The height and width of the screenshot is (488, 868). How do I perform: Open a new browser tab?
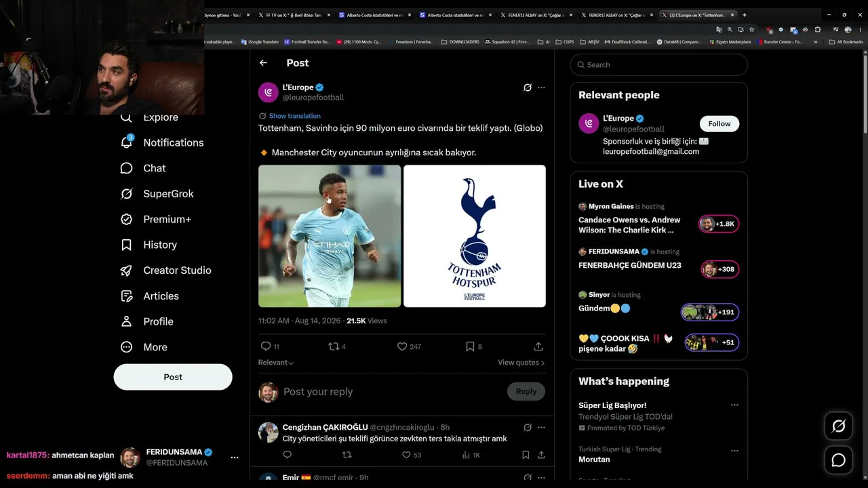point(745,15)
